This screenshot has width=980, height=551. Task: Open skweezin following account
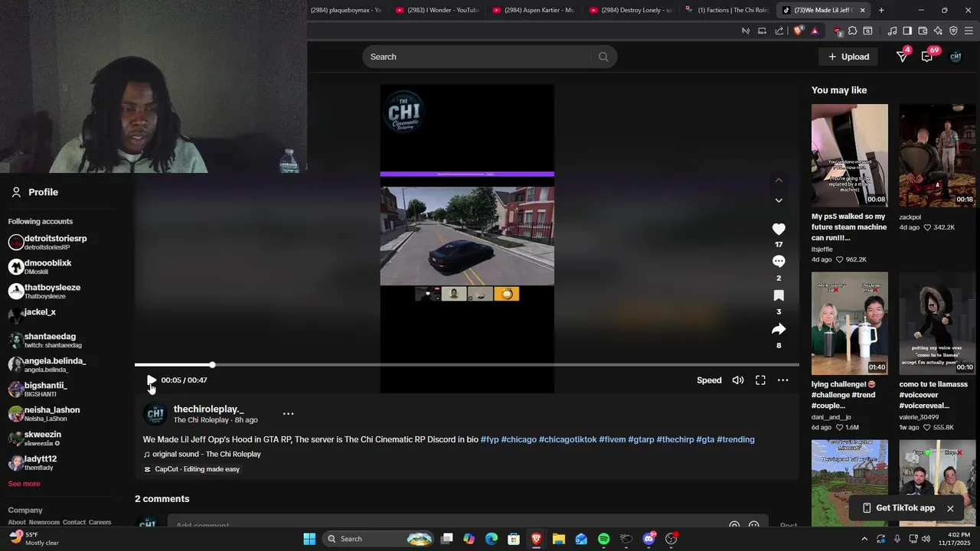click(34, 439)
